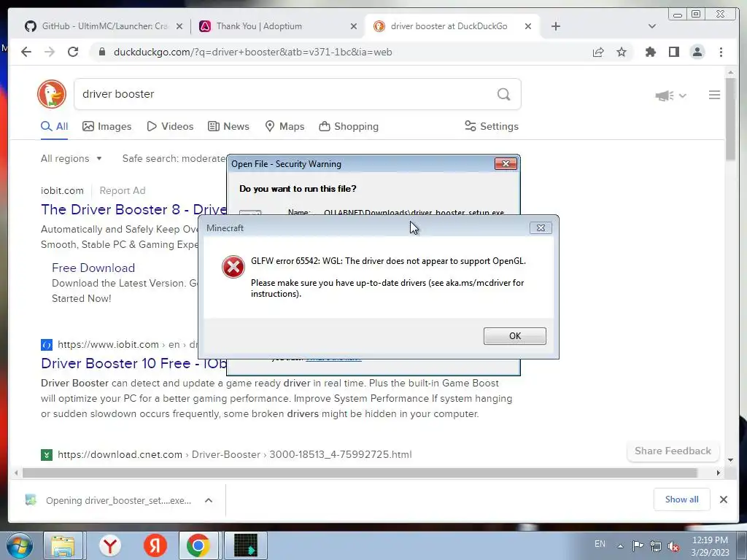Open The Driver Booster 8 ad result

[134, 209]
